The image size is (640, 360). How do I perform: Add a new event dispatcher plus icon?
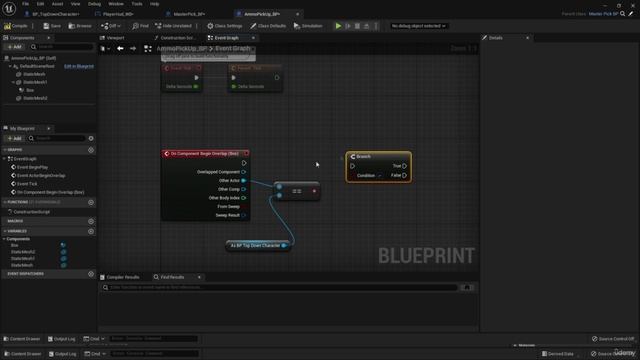(x=91, y=274)
